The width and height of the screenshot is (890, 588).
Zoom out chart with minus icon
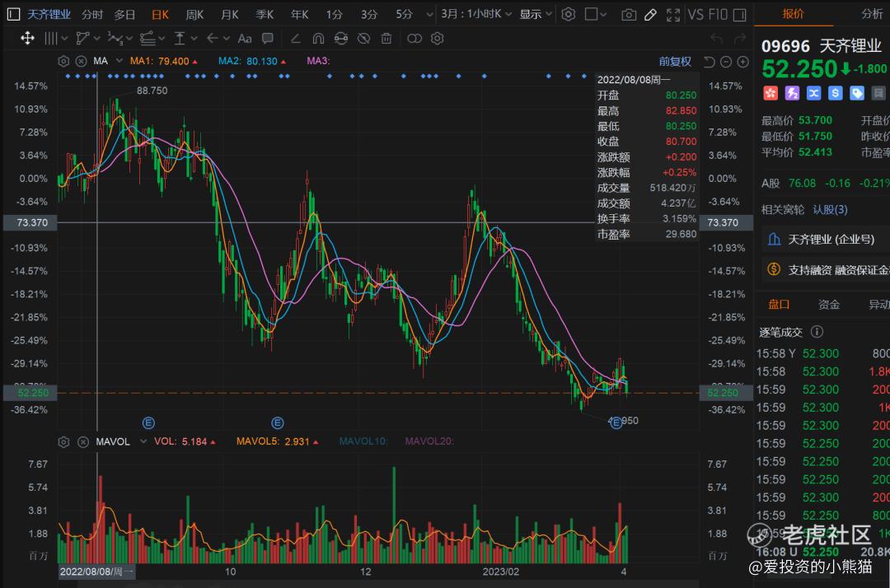click(x=726, y=62)
